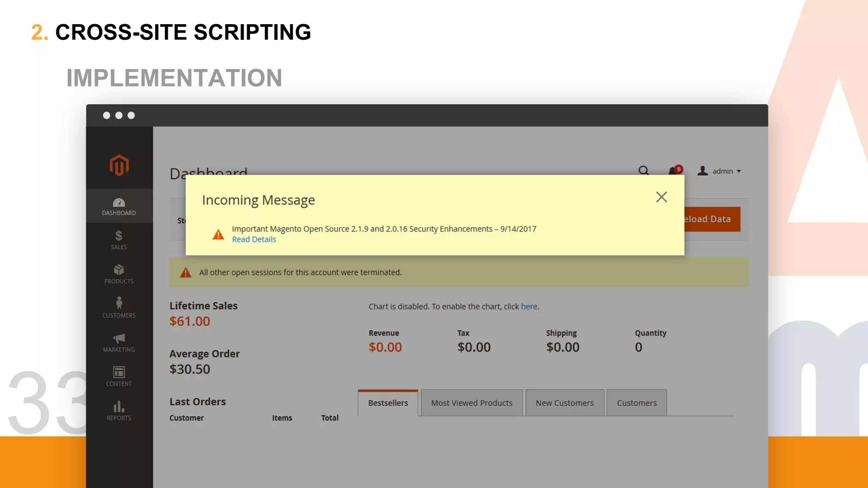Image resolution: width=868 pixels, height=488 pixels.
Task: Click the Tax $0.00 value
Action: [x=474, y=347]
